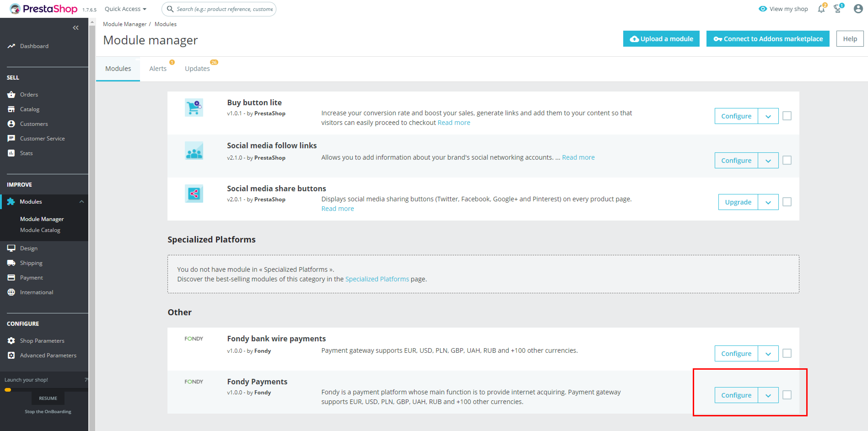Image resolution: width=868 pixels, height=431 pixels.
Task: Open the Help button
Action: (850, 39)
